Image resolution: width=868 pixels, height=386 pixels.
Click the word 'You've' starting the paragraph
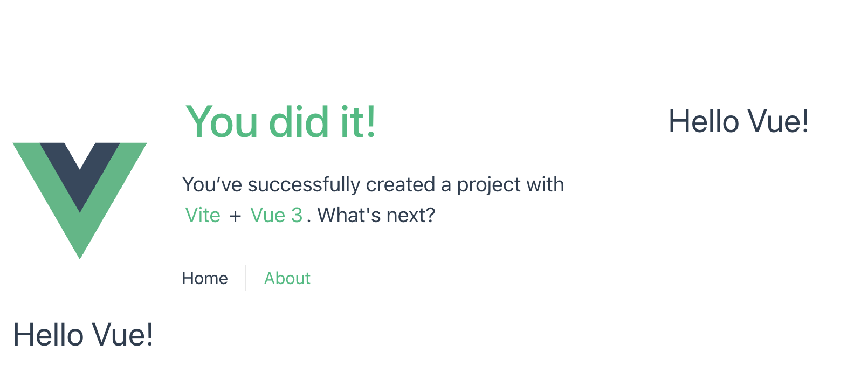212,184
